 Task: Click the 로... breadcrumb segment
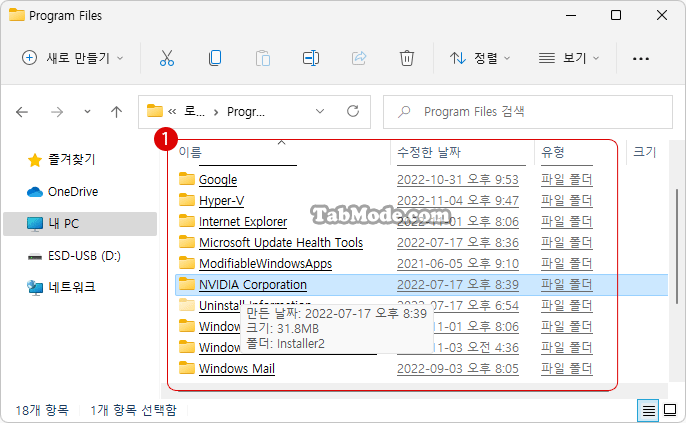(x=195, y=112)
